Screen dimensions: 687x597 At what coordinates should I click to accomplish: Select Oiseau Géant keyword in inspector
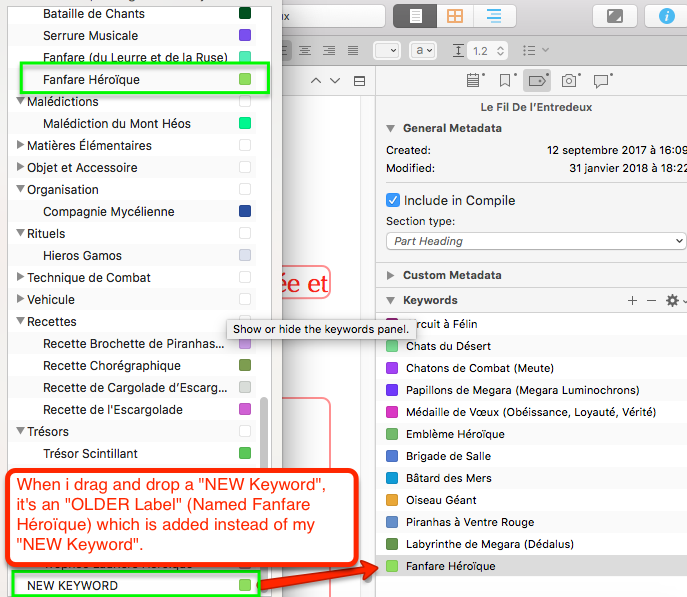click(441, 500)
